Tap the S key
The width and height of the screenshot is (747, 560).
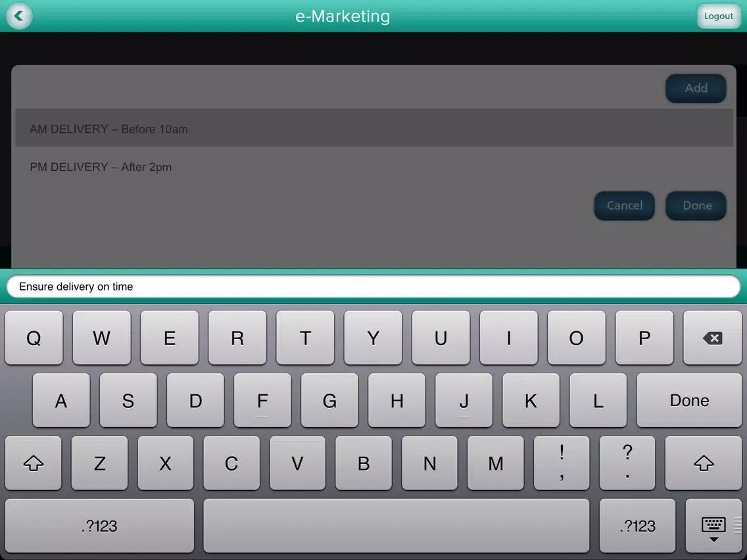pyautogui.click(x=128, y=400)
